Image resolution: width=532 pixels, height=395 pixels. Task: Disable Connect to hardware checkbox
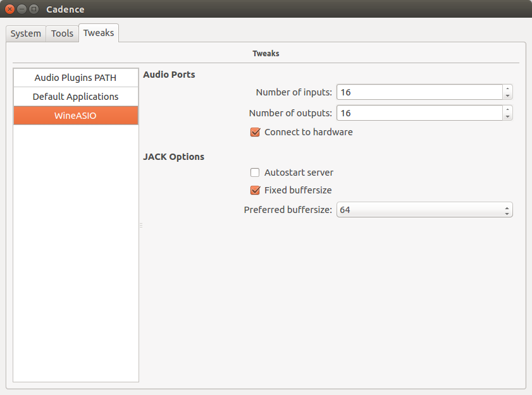pyautogui.click(x=255, y=132)
